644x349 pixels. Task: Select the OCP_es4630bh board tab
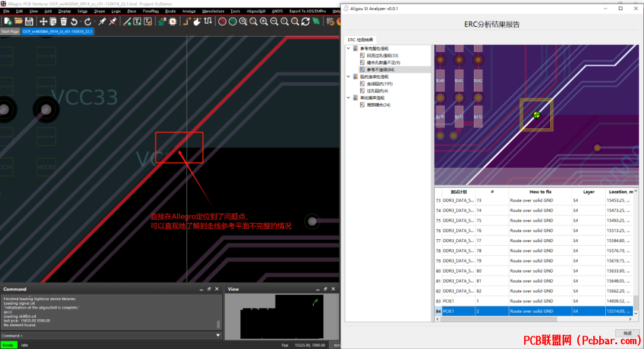pyautogui.click(x=57, y=31)
